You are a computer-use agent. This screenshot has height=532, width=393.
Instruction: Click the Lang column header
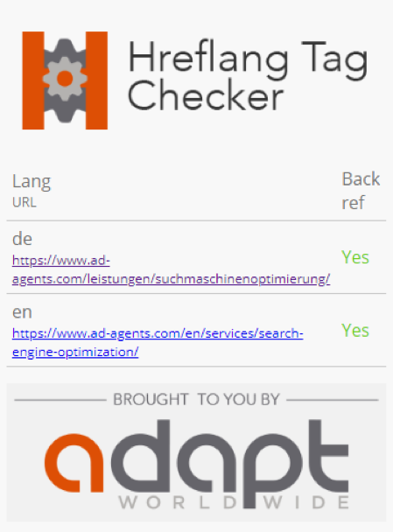pos(32,181)
